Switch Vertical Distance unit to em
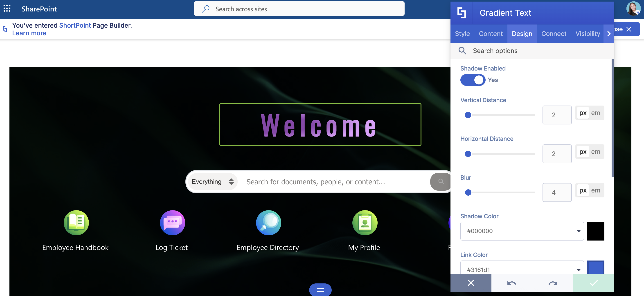This screenshot has height=296, width=644. 595,113
